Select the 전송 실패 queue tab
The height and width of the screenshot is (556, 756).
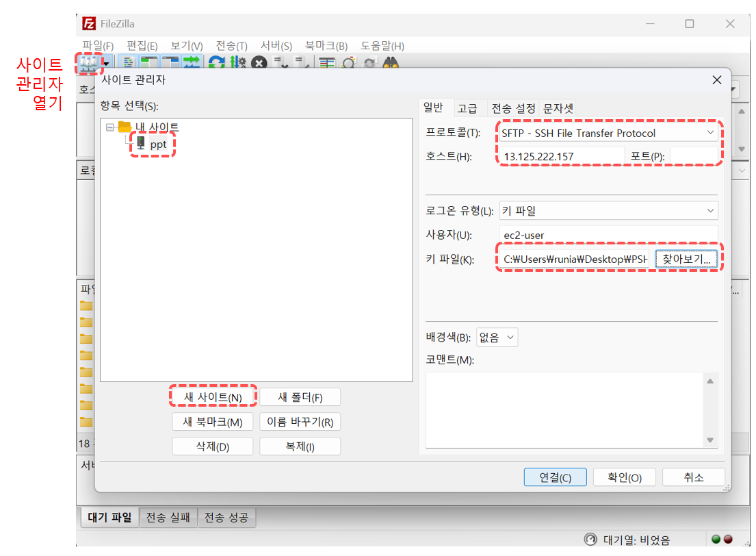pyautogui.click(x=168, y=518)
